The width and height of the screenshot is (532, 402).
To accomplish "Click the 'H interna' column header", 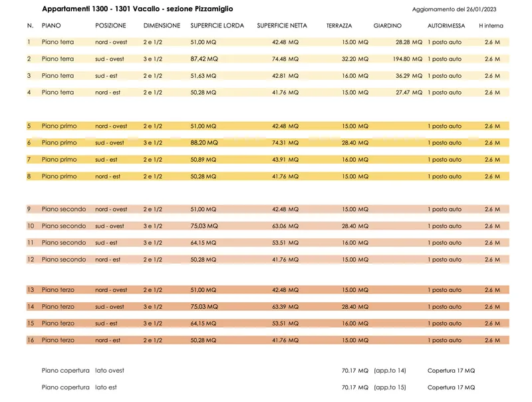I will point(491,25).
